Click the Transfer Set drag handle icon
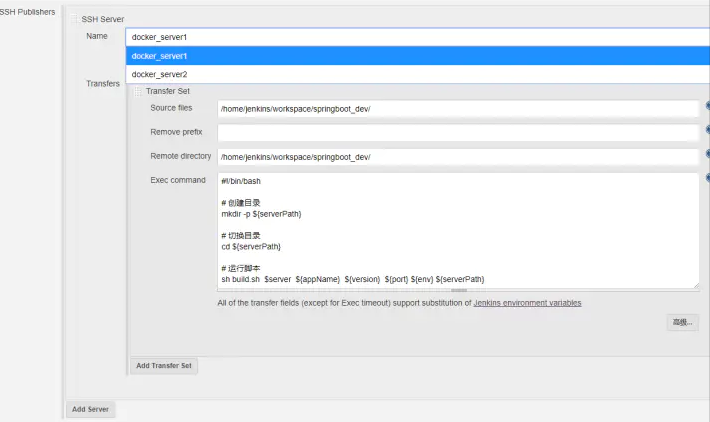 pos(138,91)
